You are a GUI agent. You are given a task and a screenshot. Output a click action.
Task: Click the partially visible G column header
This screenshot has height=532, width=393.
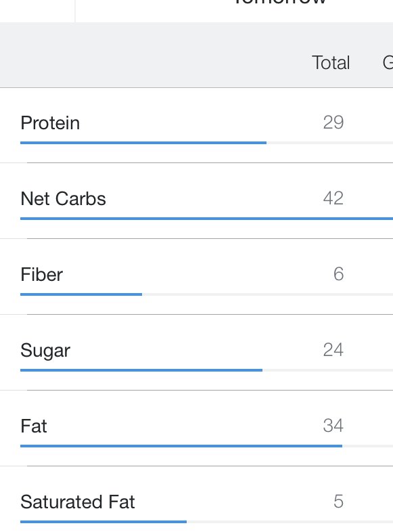point(388,63)
